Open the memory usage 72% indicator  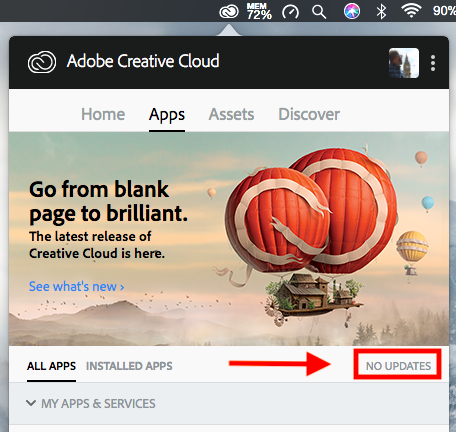[259, 12]
